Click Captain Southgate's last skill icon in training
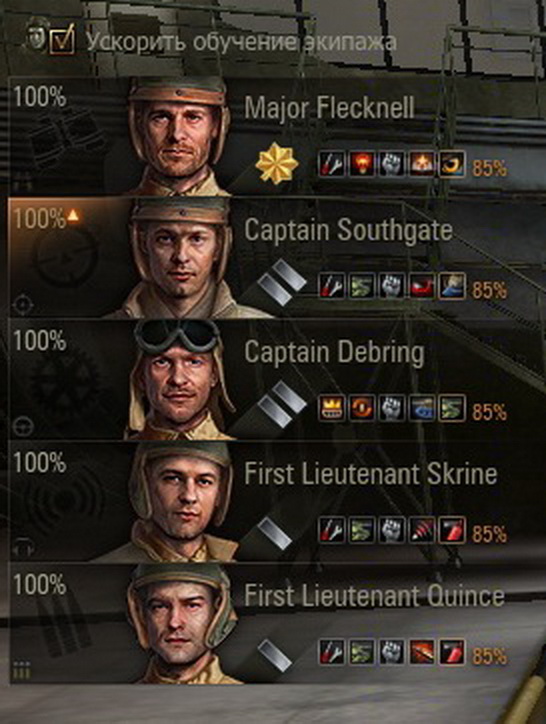This screenshot has height=724, width=546. coord(452,286)
